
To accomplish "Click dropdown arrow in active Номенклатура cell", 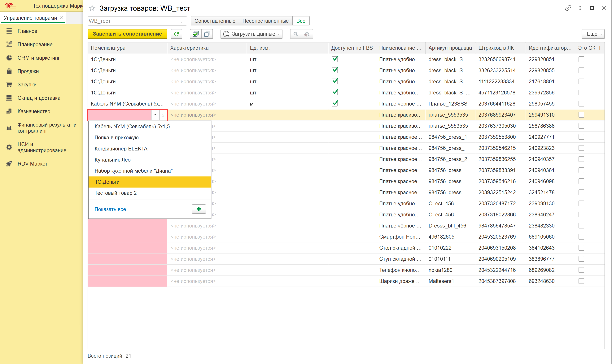I will coord(155,115).
